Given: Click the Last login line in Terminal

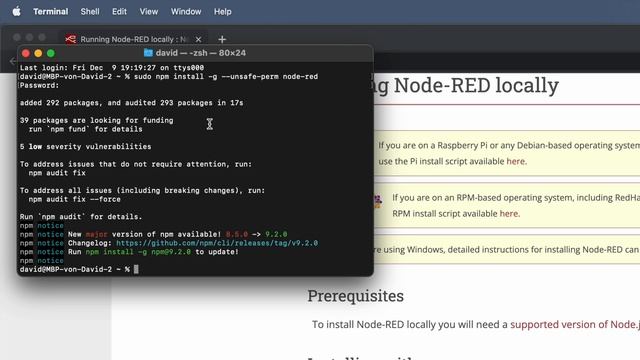Looking at the screenshot, I should click(x=112, y=68).
